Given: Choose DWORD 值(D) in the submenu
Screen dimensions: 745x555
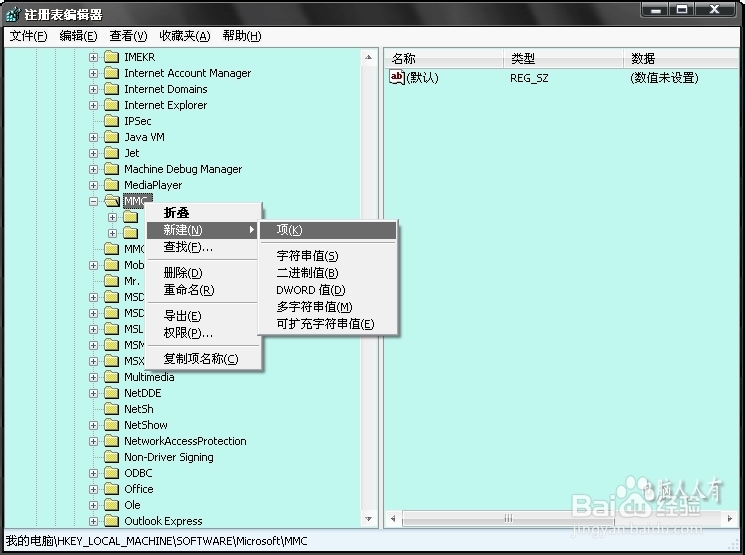Looking at the screenshot, I should pos(328,290).
